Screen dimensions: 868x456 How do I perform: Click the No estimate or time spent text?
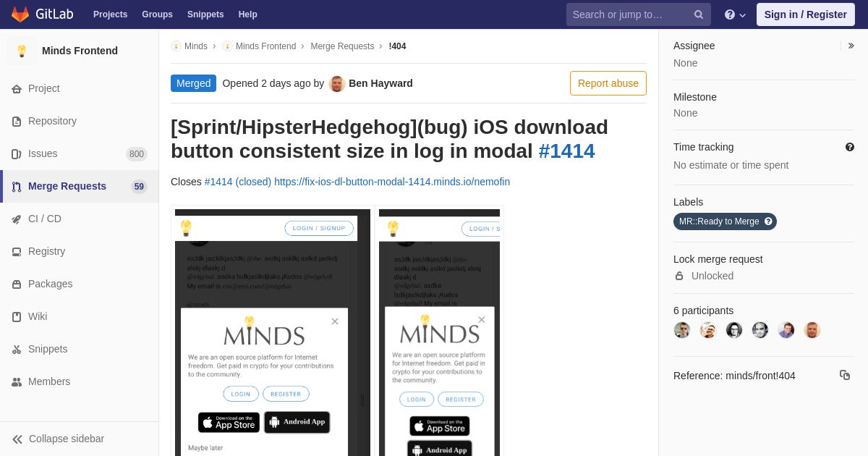(731, 165)
